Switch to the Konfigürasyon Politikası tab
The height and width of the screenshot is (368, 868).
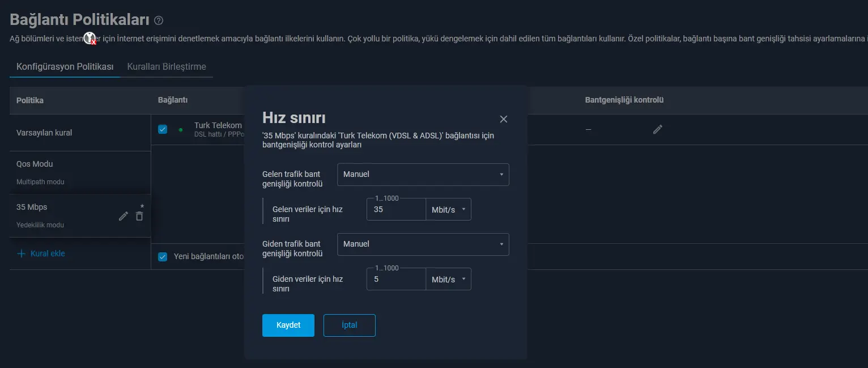pos(65,66)
